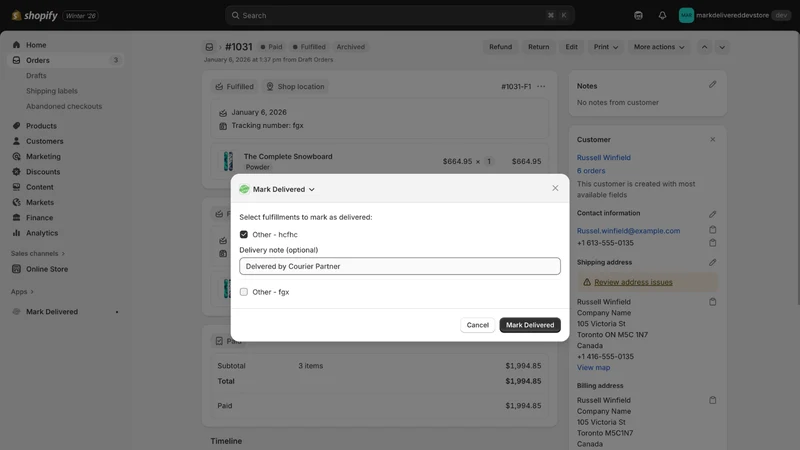Click the Markets sidebar icon
Image resolution: width=800 pixels, height=450 pixels.
coord(16,202)
